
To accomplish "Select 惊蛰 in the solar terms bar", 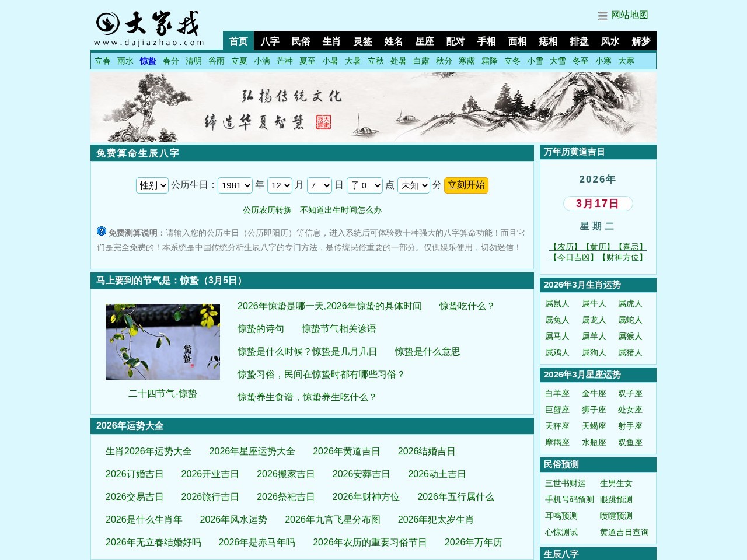I will point(148,61).
